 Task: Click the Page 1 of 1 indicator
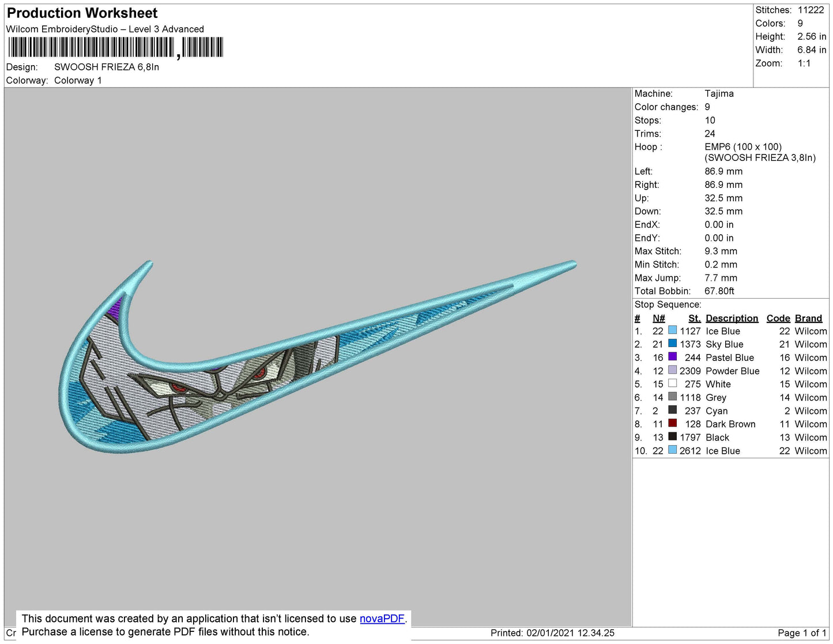tap(802, 632)
